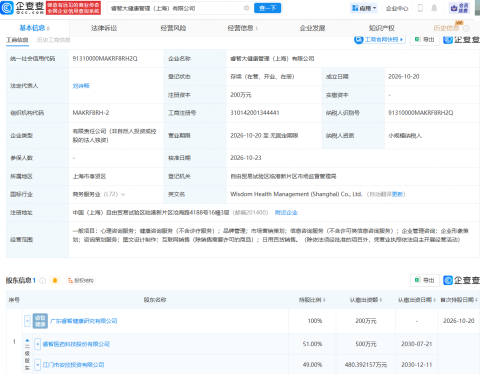
Task: Click the mobile phone icon in header
Action: click(x=420, y=8)
